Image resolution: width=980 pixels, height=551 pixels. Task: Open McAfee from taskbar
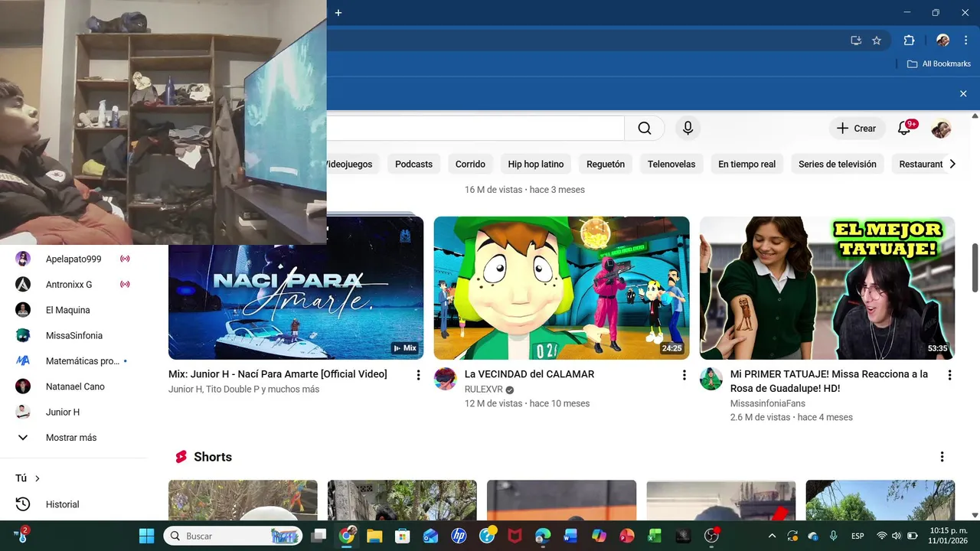coord(515,536)
